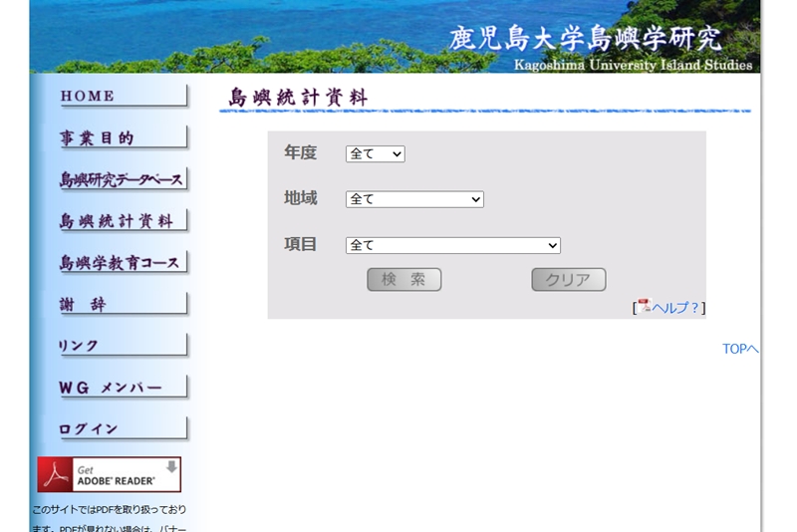Click the 島嶼統計資料 page heading
Screen dimensions: 797x532
click(298, 98)
